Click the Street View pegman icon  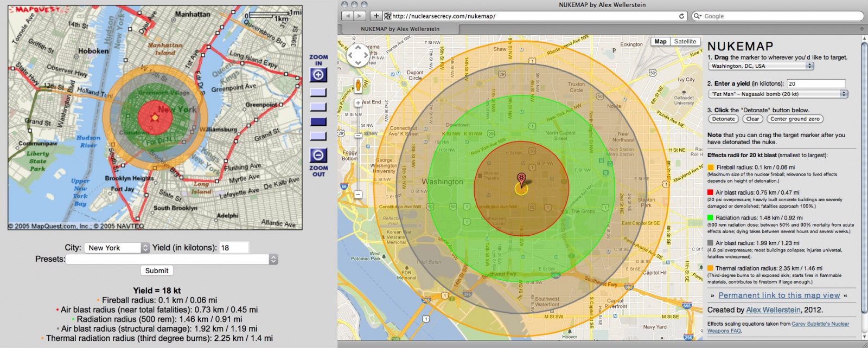pyautogui.click(x=358, y=85)
